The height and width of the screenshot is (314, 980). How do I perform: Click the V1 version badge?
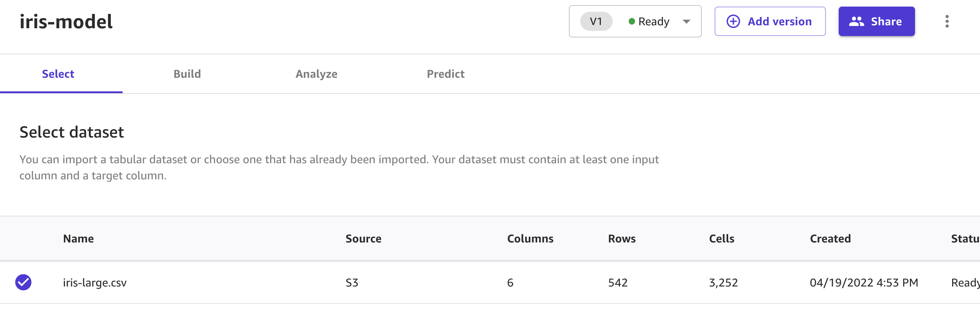coord(596,21)
